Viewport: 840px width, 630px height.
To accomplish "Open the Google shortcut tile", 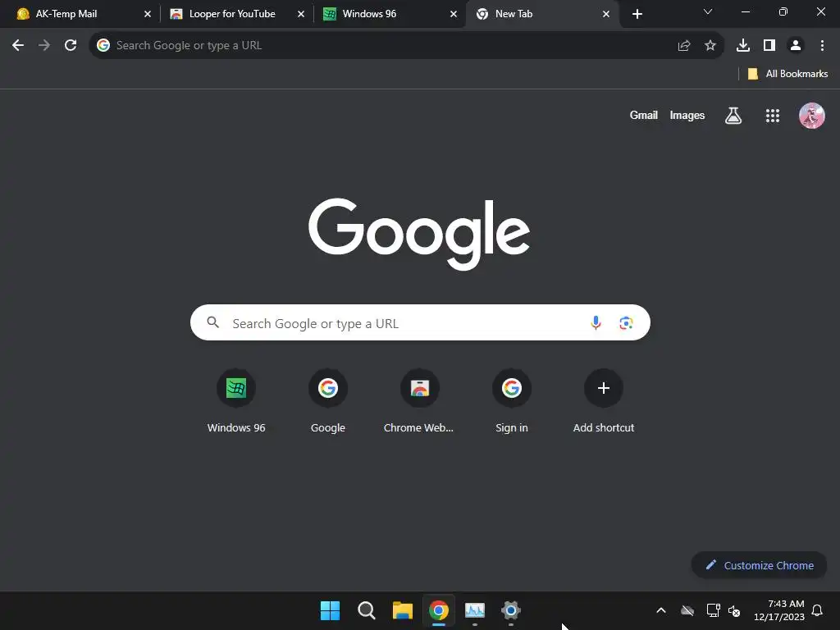I will click(328, 400).
